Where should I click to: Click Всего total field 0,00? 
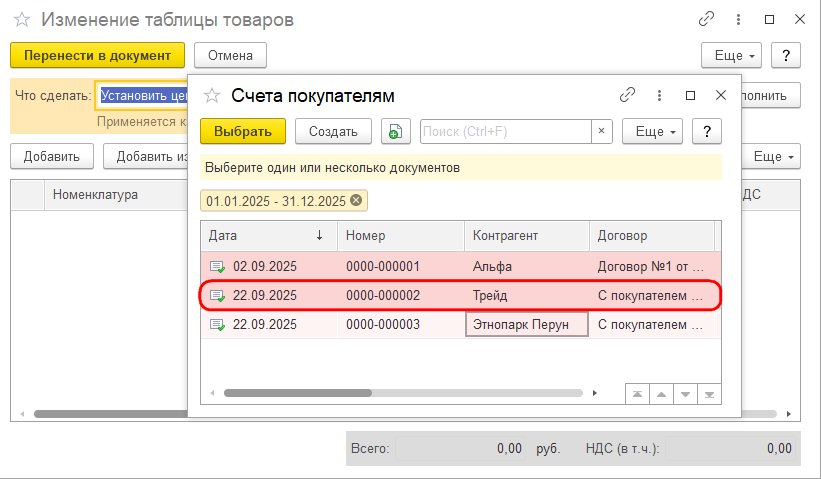(460, 449)
